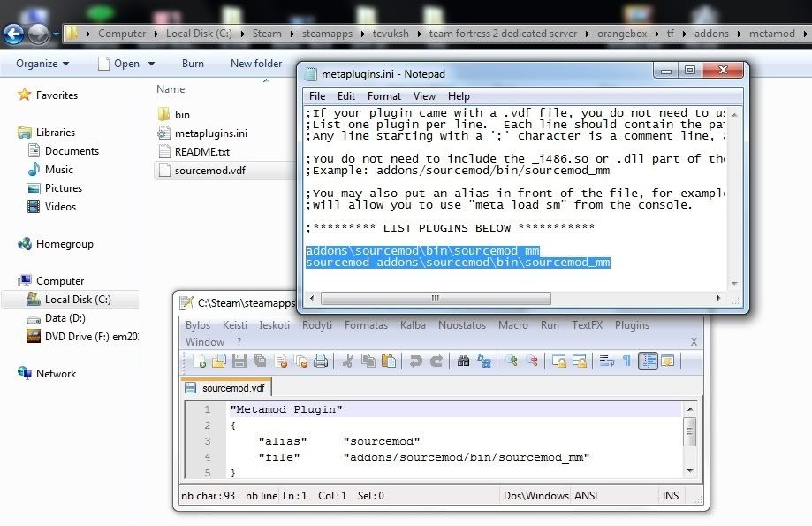Screen dimensions: 812x526
Task: Click the Zoom in magnifier icon
Action: [x=512, y=361]
